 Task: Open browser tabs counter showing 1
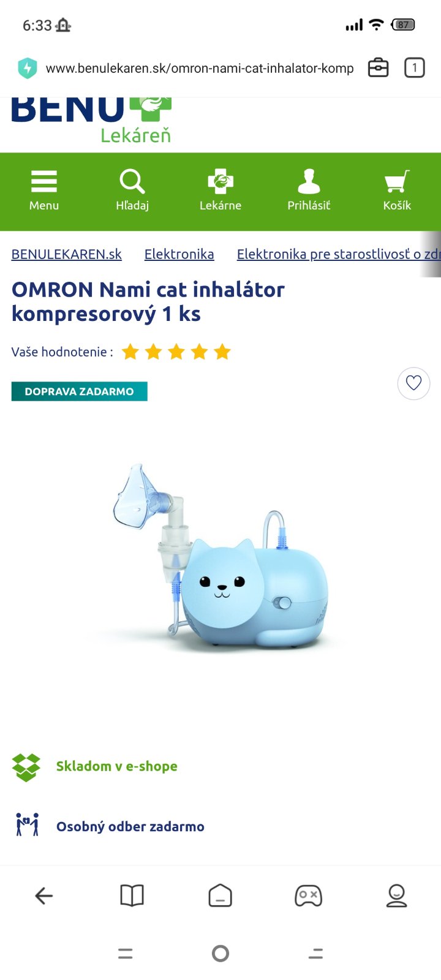coord(415,67)
